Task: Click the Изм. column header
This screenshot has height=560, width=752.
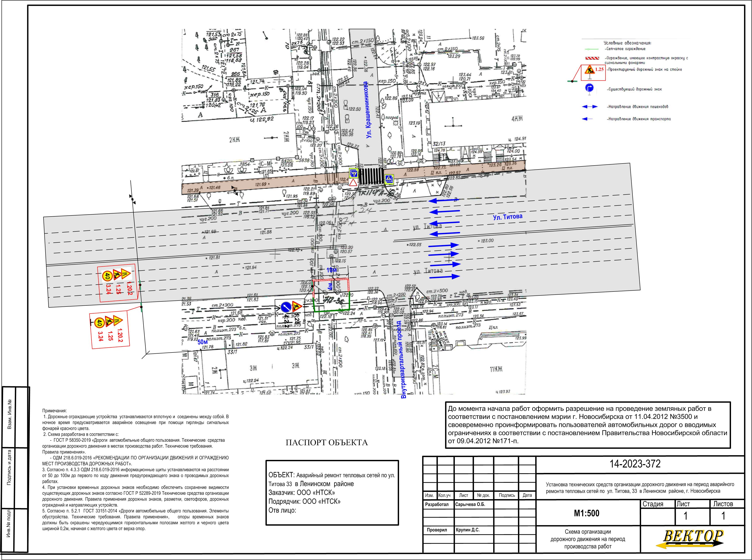Action: tap(429, 495)
